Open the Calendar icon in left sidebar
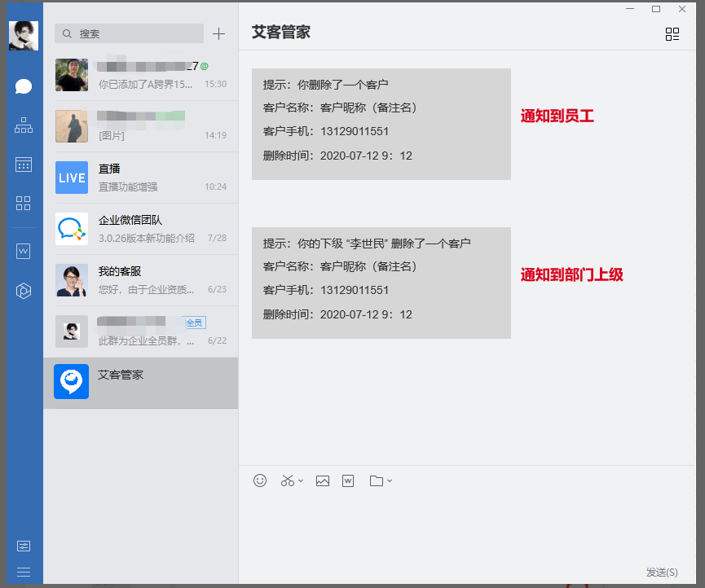The height and width of the screenshot is (588, 705). [24, 165]
